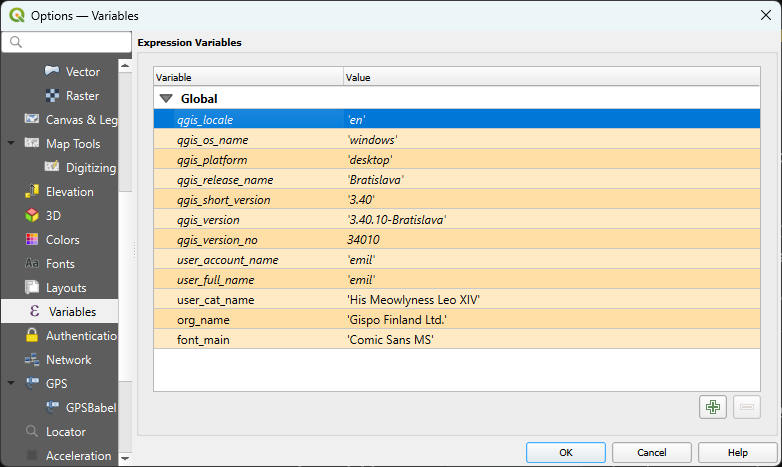Open the Fonts settings page
Viewport: 782px width, 467px height.
click(60, 264)
